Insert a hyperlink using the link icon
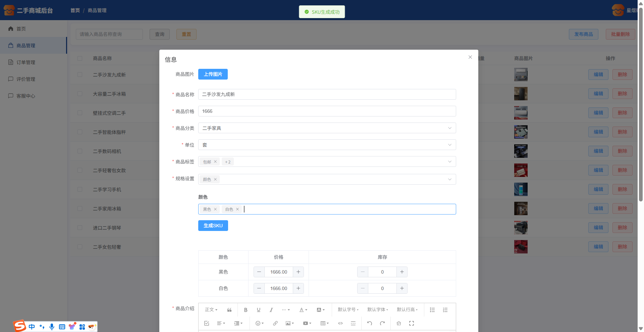Image resolution: width=644 pixels, height=332 pixels. (x=275, y=323)
